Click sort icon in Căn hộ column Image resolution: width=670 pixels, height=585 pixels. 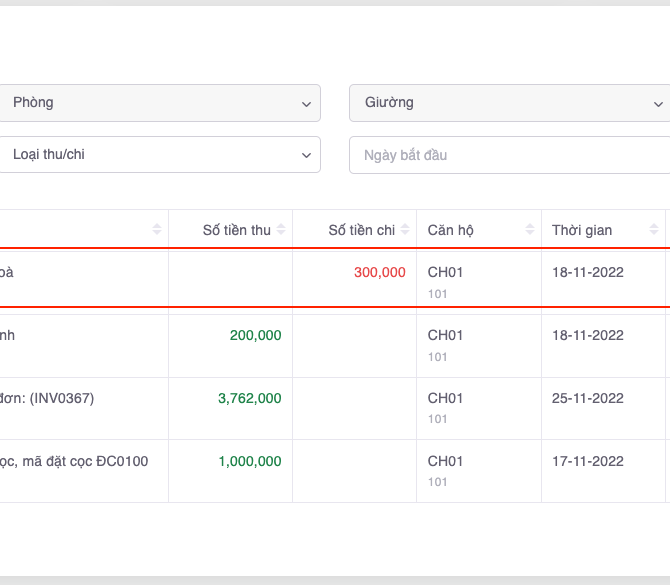(530, 230)
